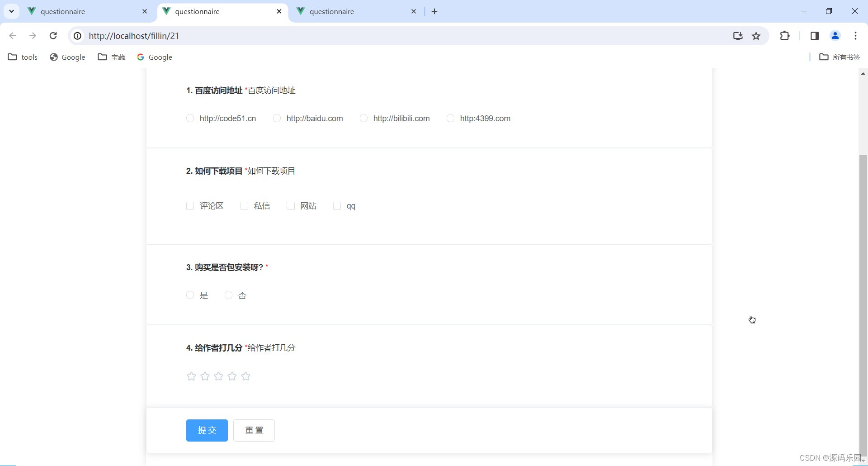Click the install site icon in the address bar
868x466 pixels.
point(737,36)
